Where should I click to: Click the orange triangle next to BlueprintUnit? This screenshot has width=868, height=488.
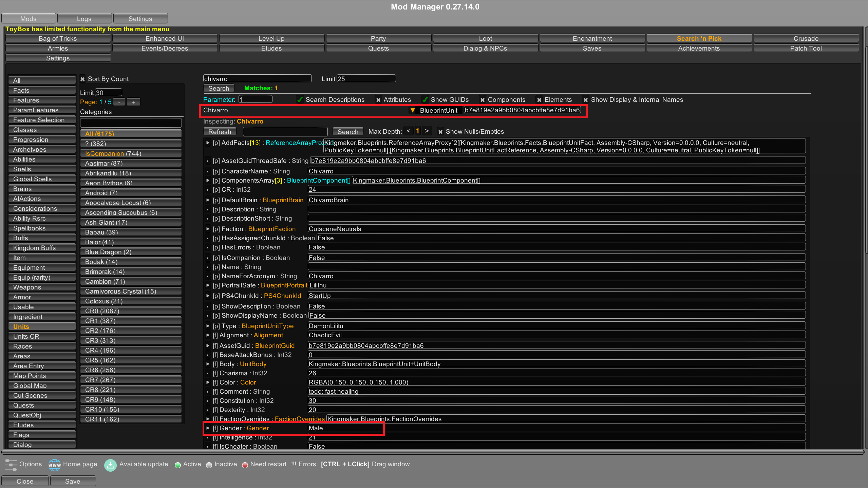point(413,110)
